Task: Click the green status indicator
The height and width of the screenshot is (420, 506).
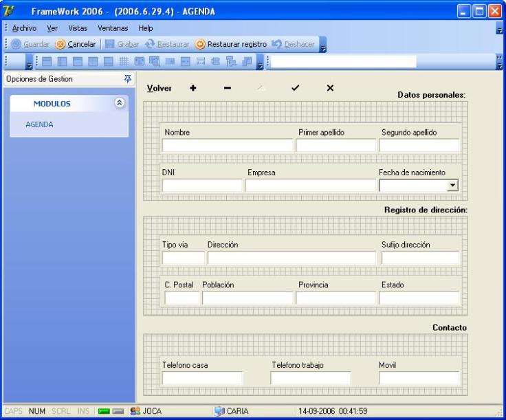Action: coord(104,411)
